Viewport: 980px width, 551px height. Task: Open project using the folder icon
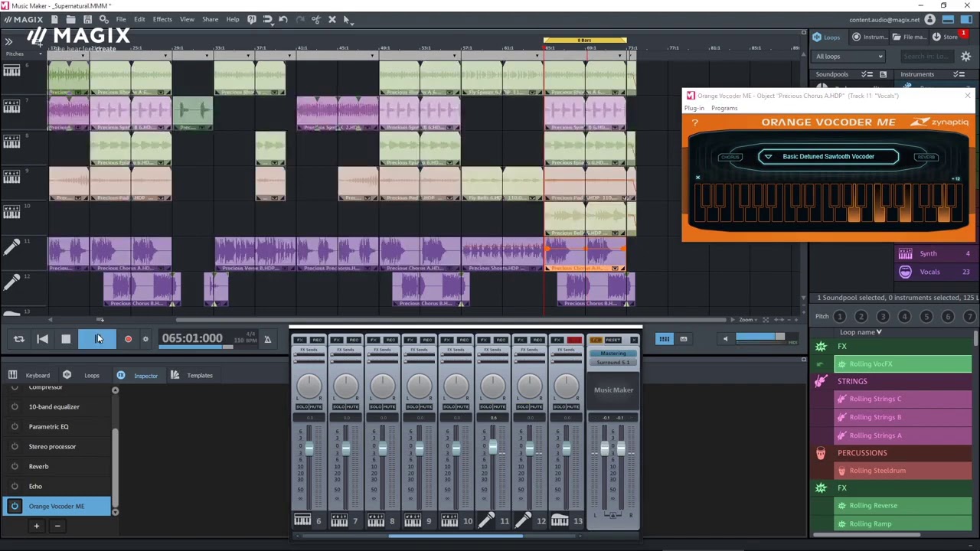pos(70,19)
